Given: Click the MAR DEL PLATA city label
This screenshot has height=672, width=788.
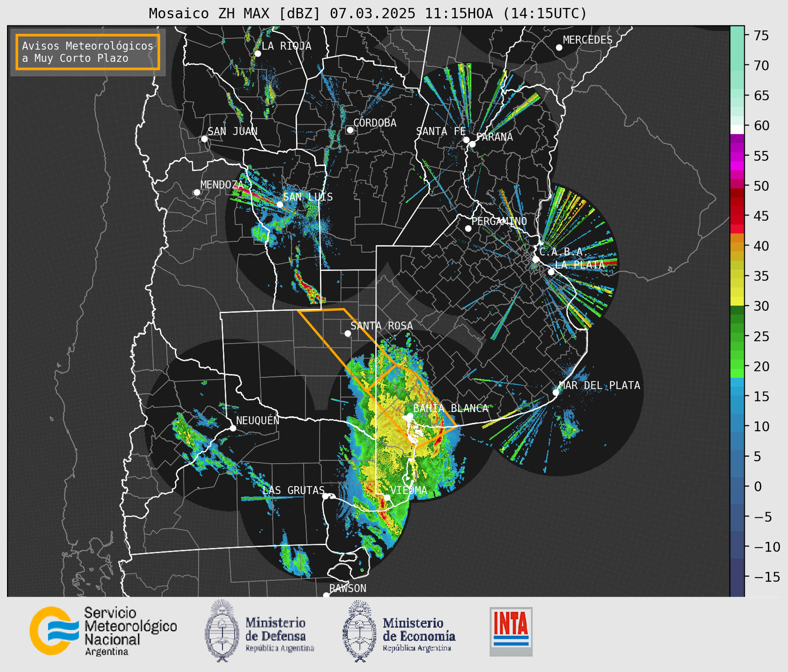Looking at the screenshot, I should 600,386.
